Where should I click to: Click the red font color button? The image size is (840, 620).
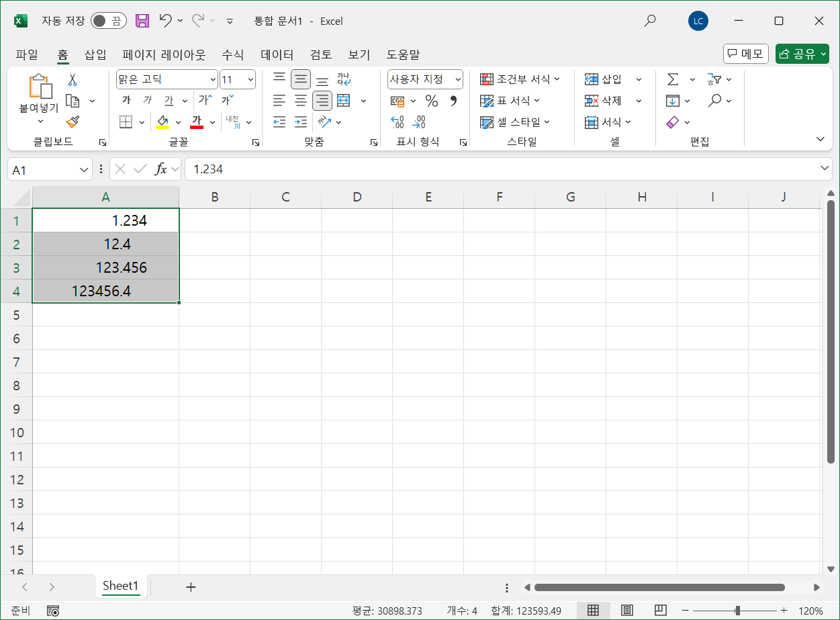197,122
